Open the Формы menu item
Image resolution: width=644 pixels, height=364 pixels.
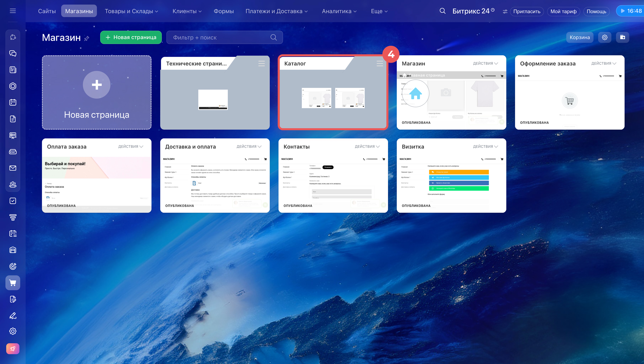point(224,11)
